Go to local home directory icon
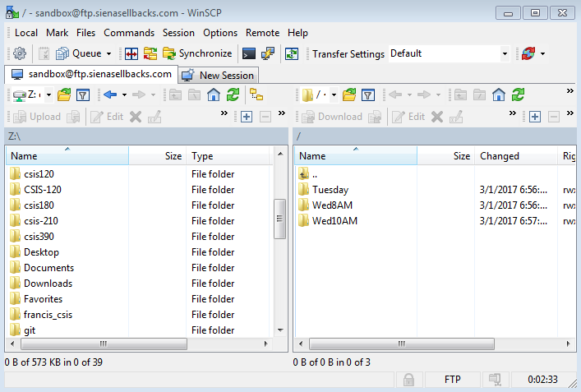This screenshot has height=392, width=581. [213, 95]
